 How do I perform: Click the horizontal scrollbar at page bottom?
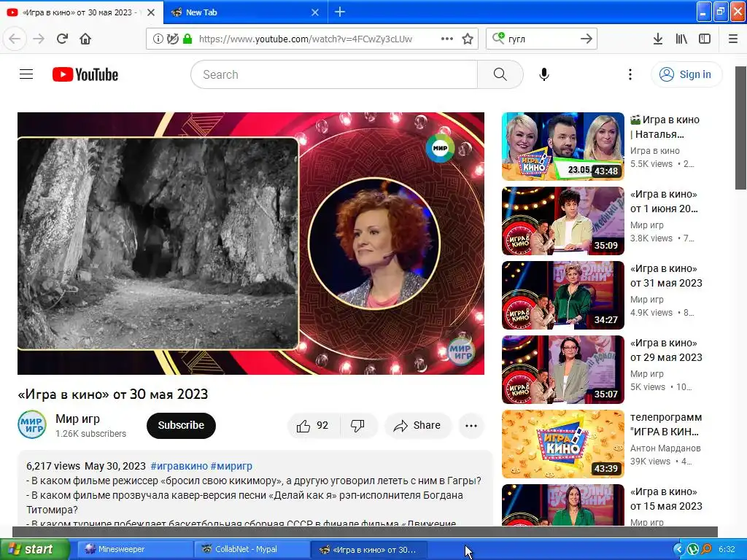365,532
